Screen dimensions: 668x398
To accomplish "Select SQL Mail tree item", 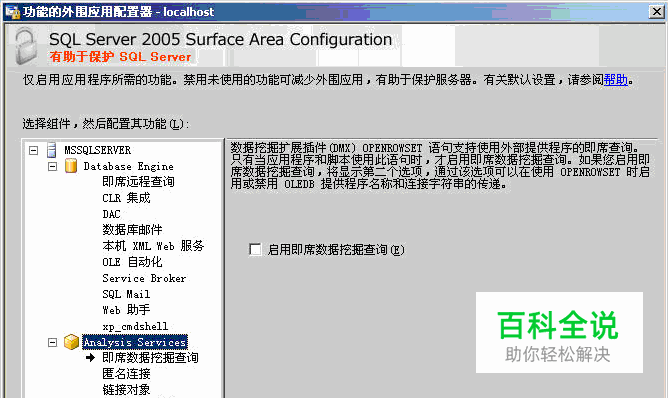I will pyautogui.click(x=126, y=294).
